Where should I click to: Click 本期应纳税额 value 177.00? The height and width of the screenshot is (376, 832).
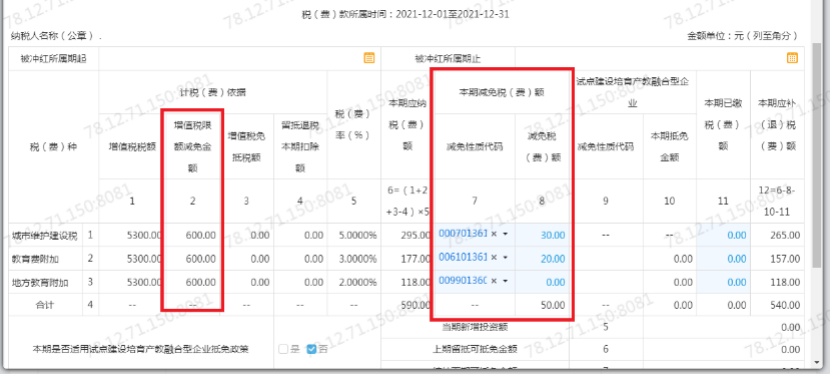[x=416, y=258]
